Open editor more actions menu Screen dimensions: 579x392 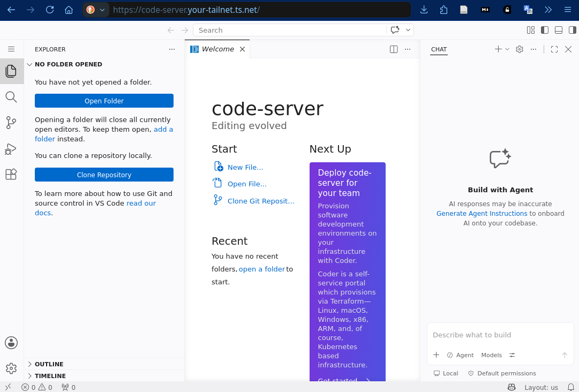407,49
